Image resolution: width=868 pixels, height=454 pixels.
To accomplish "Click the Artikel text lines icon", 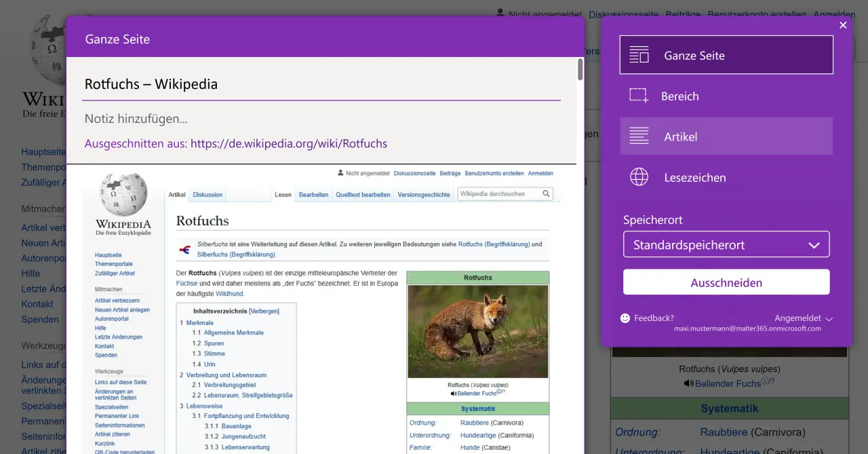I will [639, 136].
